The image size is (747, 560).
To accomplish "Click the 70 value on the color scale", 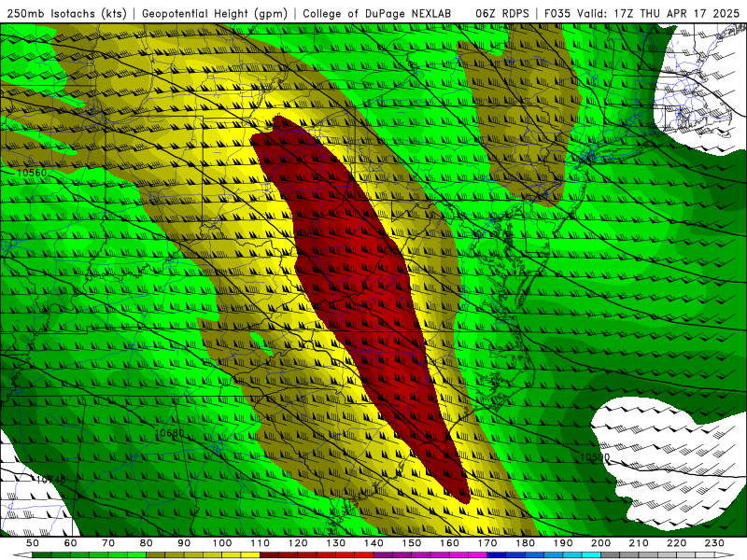I will (108, 543).
